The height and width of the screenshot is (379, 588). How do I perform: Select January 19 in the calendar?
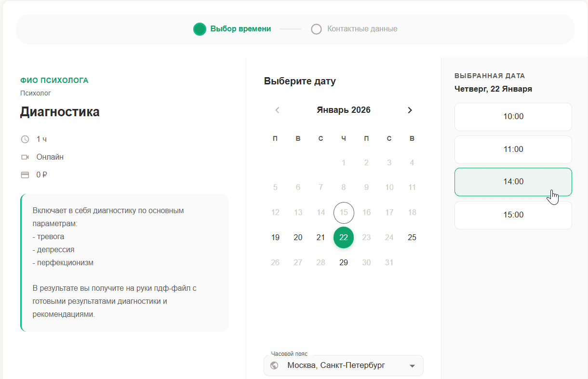275,237
